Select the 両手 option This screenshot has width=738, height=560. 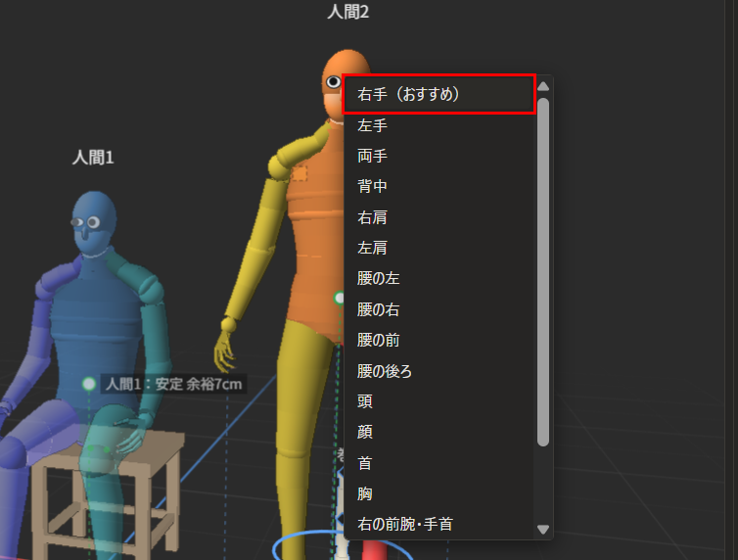tap(438, 156)
